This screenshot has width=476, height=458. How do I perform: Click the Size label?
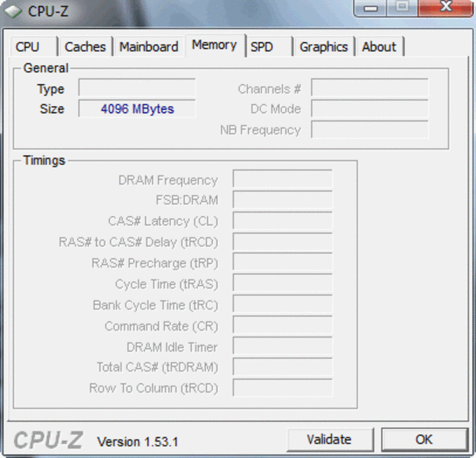(52, 109)
